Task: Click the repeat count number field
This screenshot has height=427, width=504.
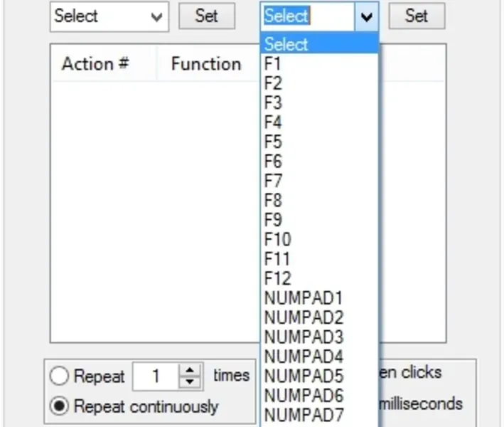Action: tap(156, 376)
